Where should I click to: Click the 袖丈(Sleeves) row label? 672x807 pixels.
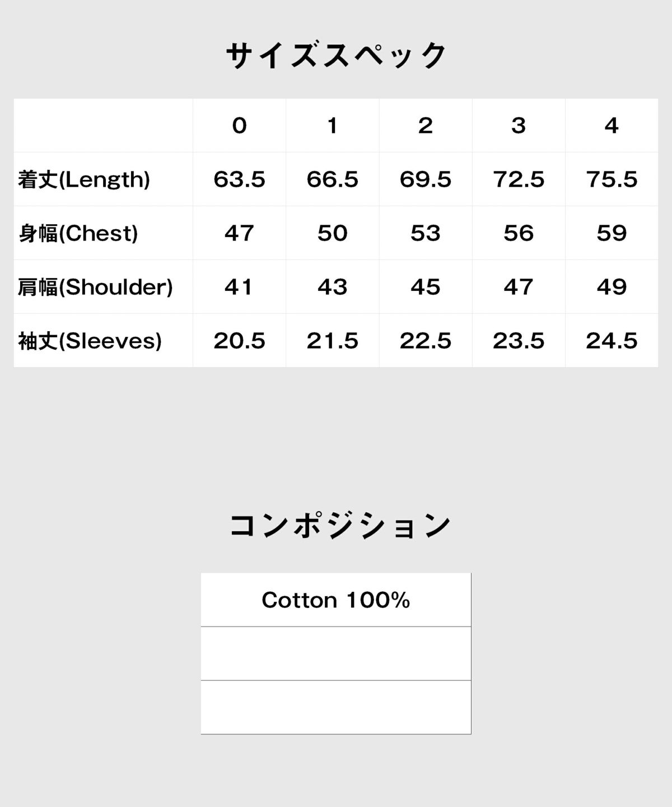90,341
